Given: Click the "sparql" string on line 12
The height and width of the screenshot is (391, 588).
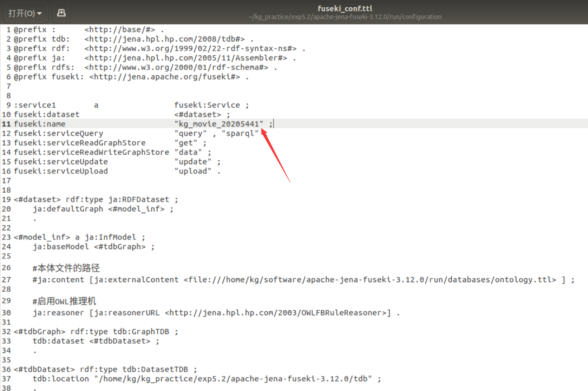Looking at the screenshot, I should tap(240, 133).
